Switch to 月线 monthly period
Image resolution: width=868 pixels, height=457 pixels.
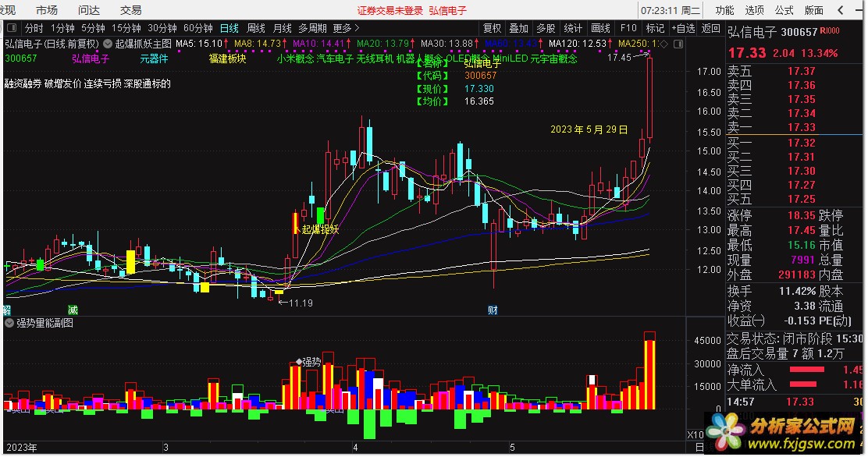pyautogui.click(x=283, y=27)
